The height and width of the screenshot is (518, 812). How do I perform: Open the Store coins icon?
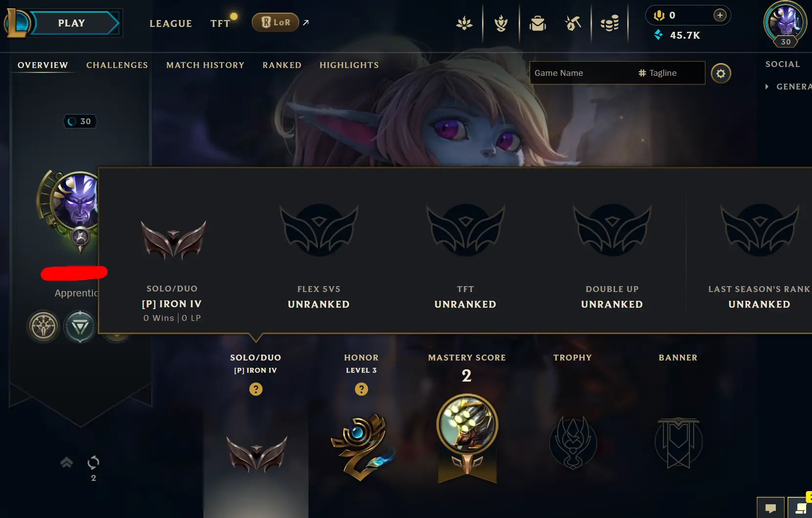610,23
